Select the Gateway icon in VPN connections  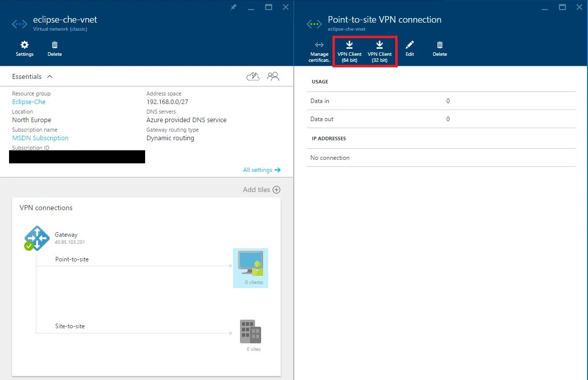[36, 238]
